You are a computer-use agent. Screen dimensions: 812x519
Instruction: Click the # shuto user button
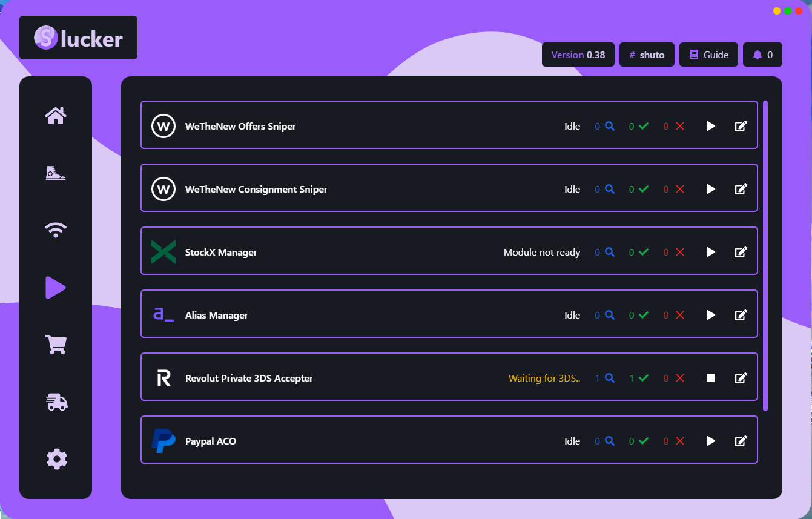[647, 55]
